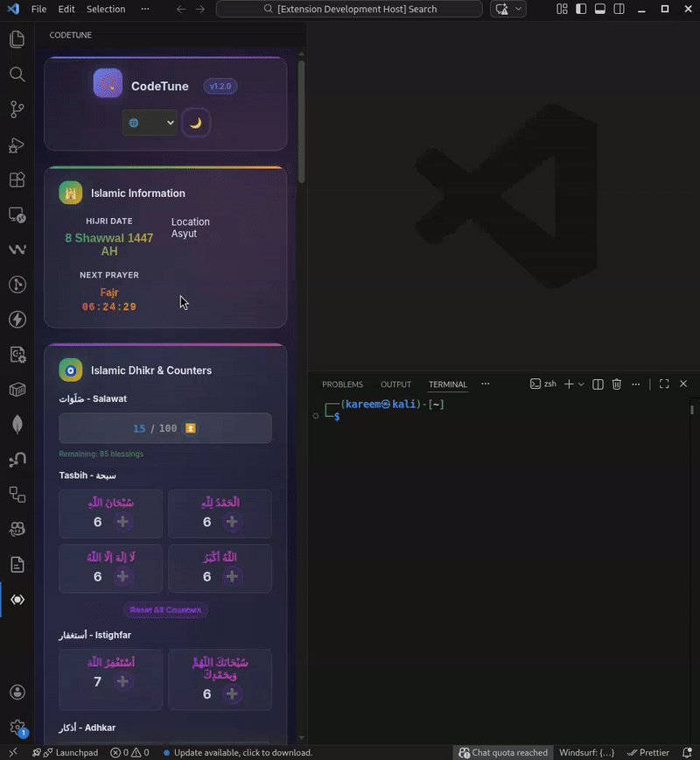The width and height of the screenshot is (700, 760).
Task: Open the Manage gear settings
Action: tap(17, 727)
